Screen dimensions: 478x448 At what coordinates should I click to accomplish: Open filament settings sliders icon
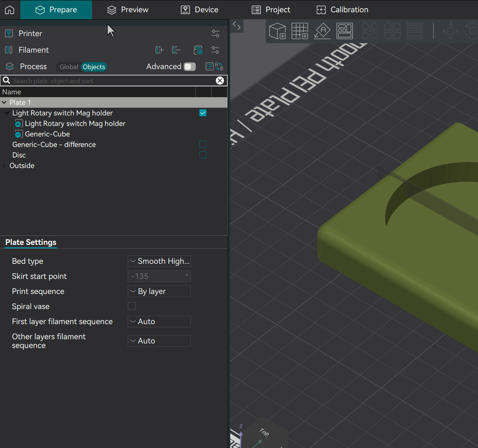[215, 50]
